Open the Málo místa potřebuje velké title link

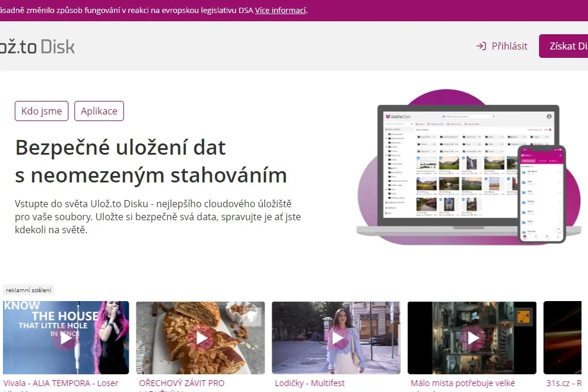point(463,383)
